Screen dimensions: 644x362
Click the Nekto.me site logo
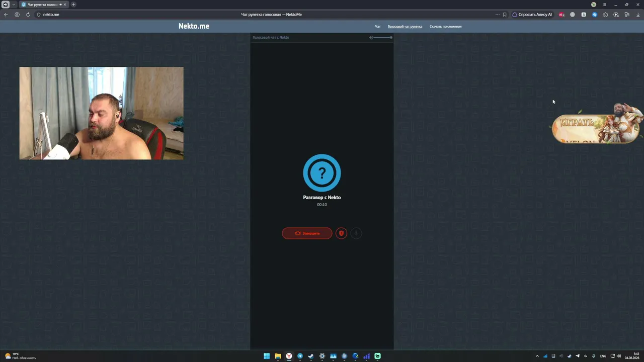tap(194, 26)
